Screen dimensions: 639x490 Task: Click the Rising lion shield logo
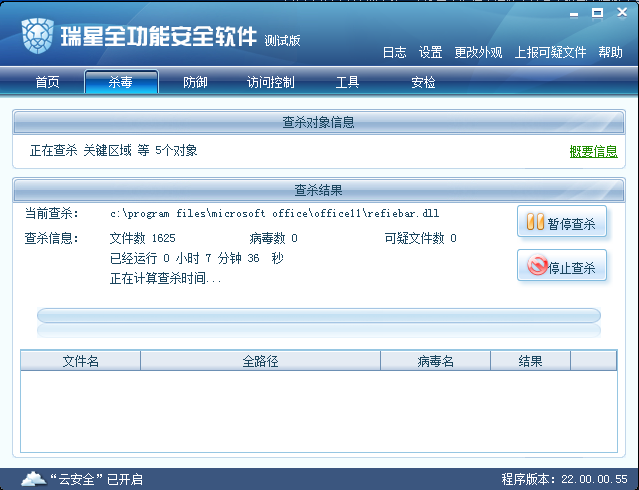coord(37,35)
